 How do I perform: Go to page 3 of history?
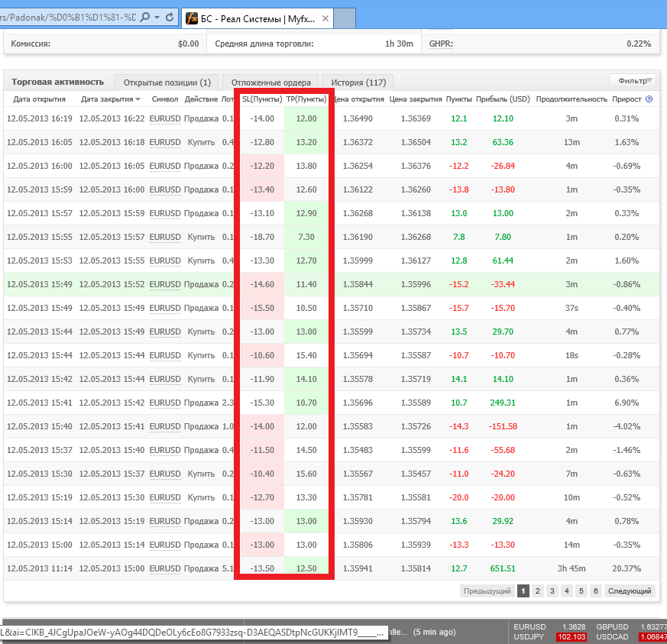tap(552, 591)
